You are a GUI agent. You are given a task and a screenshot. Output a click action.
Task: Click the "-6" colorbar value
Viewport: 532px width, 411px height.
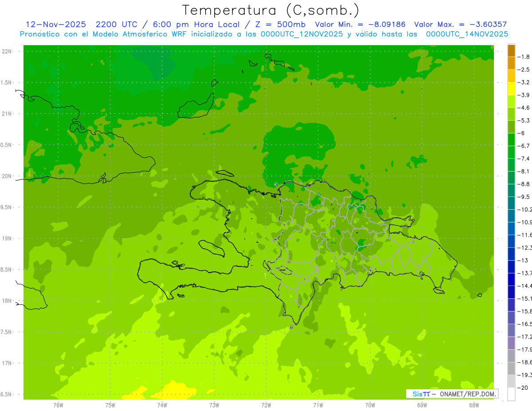click(x=521, y=133)
